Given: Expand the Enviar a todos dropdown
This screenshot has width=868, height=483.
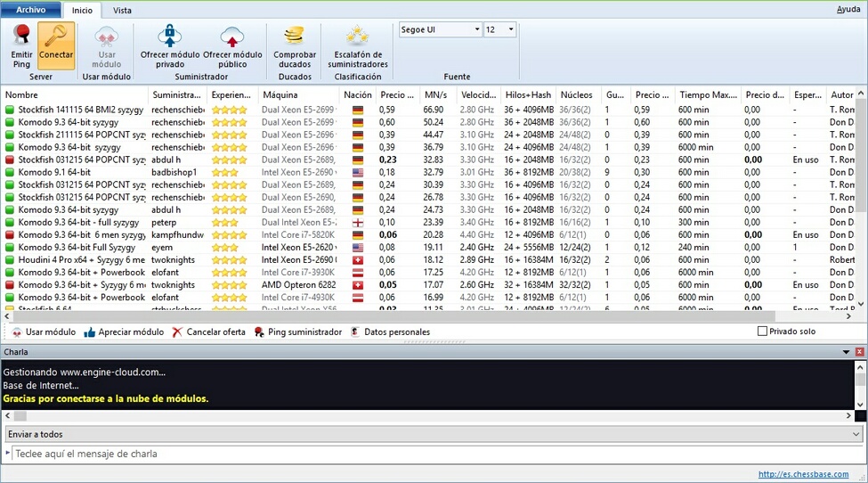Looking at the screenshot, I should [x=856, y=434].
